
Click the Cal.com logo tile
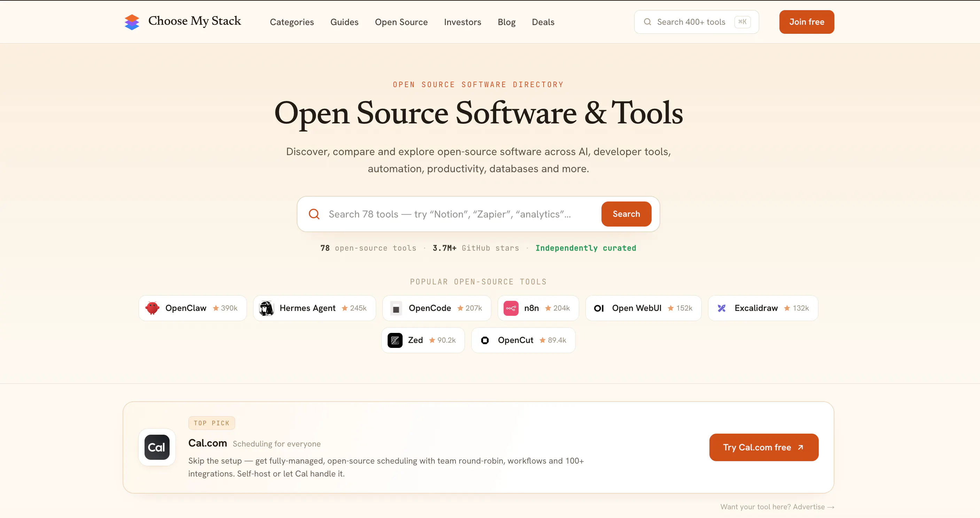pyautogui.click(x=157, y=447)
